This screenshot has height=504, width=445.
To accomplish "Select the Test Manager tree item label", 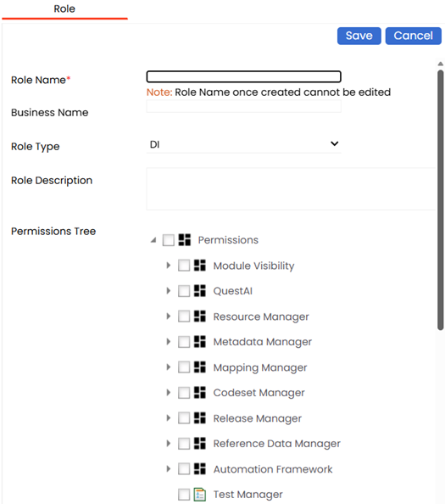I will [x=248, y=495].
